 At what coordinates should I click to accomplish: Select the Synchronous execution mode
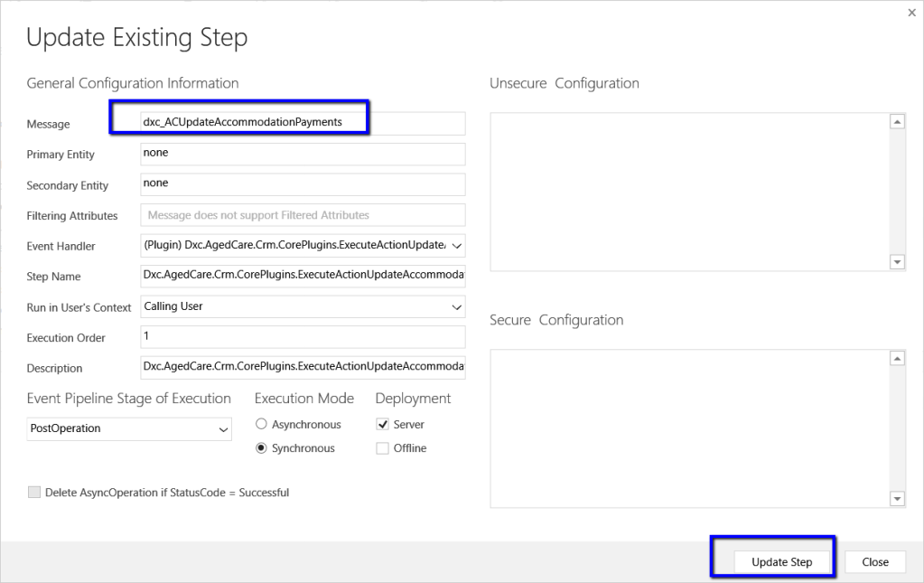[262, 448]
